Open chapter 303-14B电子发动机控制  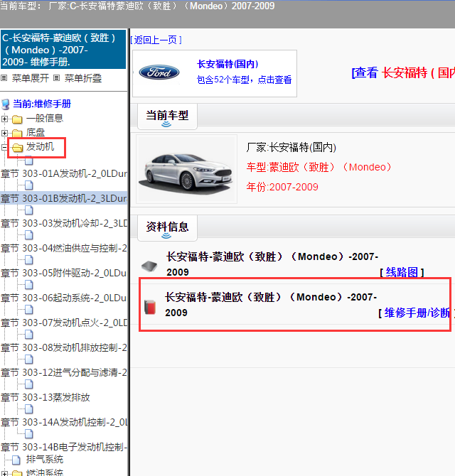tap(64, 448)
